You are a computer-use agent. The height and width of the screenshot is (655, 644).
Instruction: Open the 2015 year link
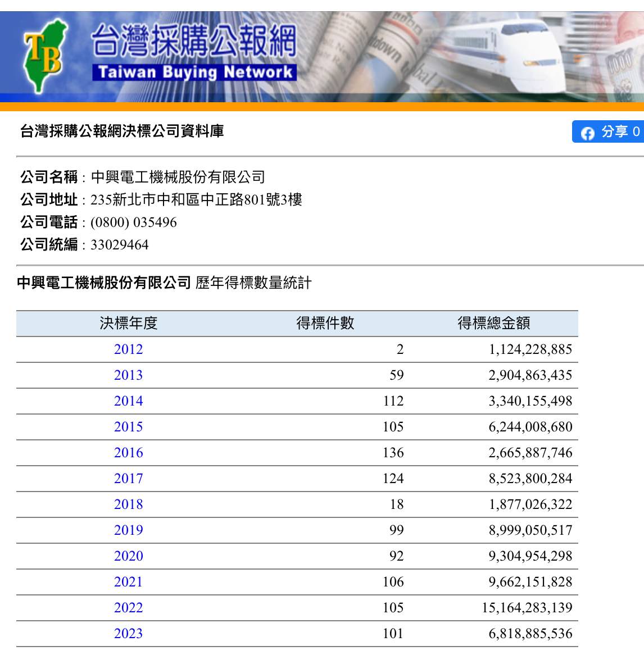(x=128, y=427)
